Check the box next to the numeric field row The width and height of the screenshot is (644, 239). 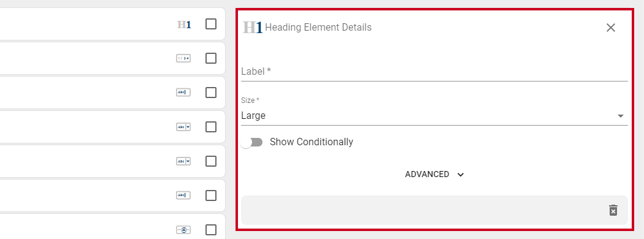[x=211, y=59]
